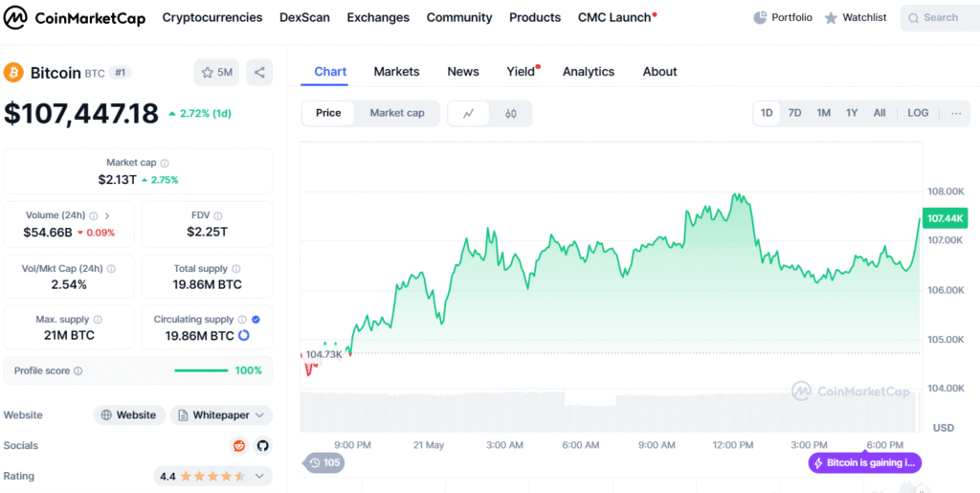This screenshot has width=980, height=493.
Task: Click the globe Website button
Action: (x=129, y=415)
